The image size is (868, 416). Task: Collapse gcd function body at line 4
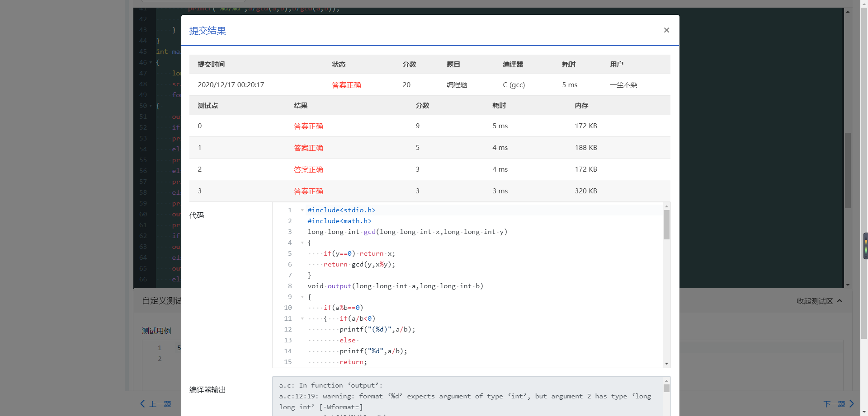302,243
